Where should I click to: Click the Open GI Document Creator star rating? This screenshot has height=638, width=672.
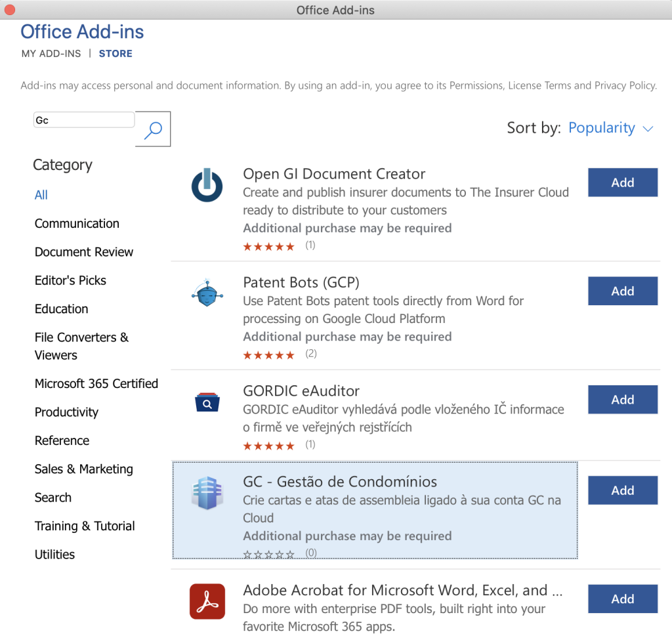click(268, 247)
